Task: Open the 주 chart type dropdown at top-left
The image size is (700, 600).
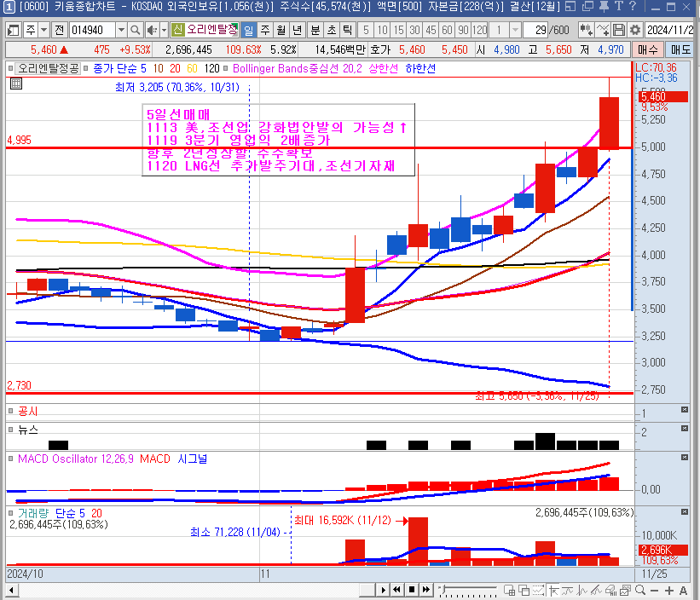Action: 44,30
